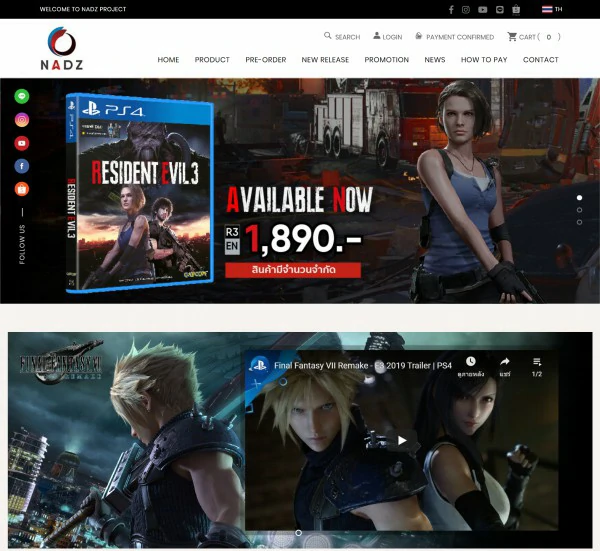
Task: Click the search magnifier icon
Action: tap(328, 36)
